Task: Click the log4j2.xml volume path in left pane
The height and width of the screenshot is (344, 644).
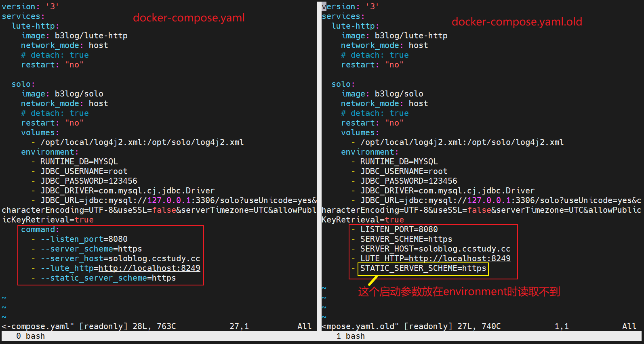Action: point(142,142)
